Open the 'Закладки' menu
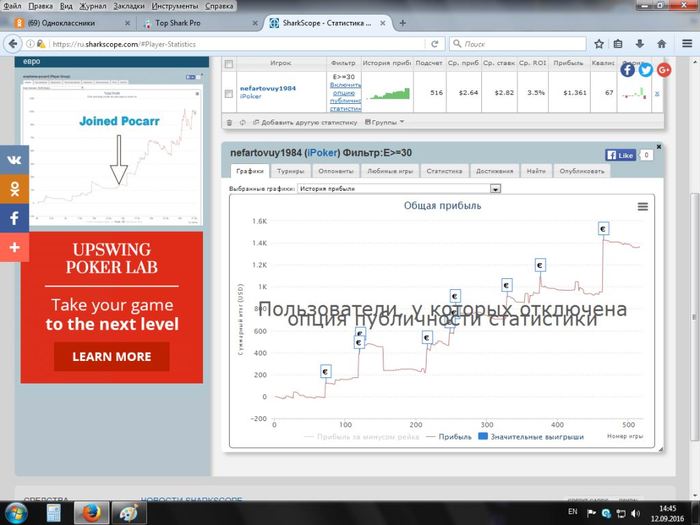This screenshot has height=525, width=700. pyautogui.click(x=129, y=6)
